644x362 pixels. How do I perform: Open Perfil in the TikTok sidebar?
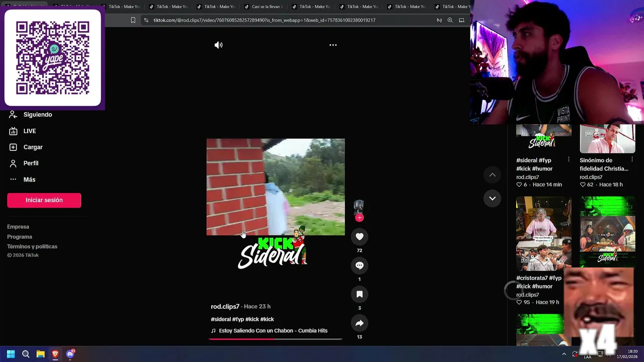(24, 163)
